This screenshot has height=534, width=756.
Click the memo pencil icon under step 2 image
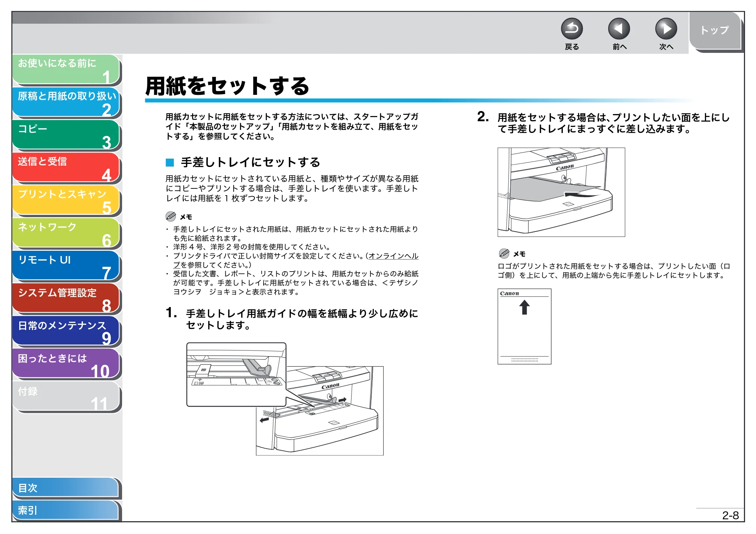tap(504, 253)
